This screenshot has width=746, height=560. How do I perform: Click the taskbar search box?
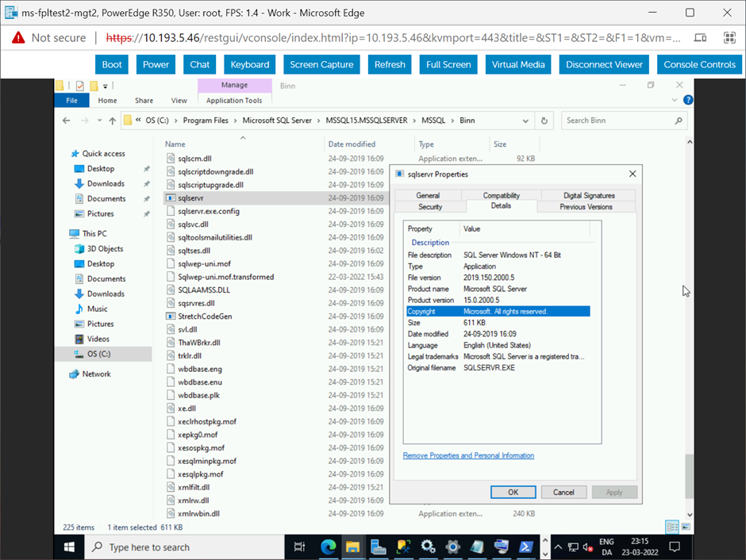(185, 547)
